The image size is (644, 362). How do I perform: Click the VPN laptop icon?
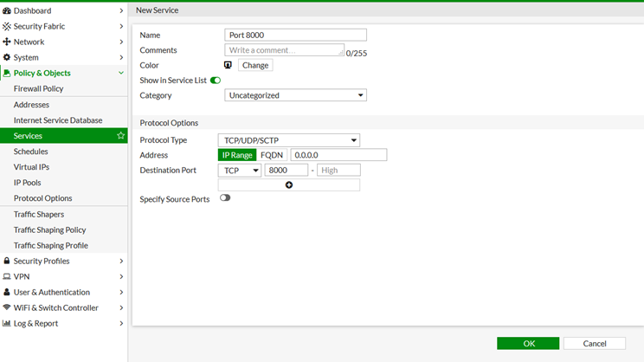[x=7, y=276]
